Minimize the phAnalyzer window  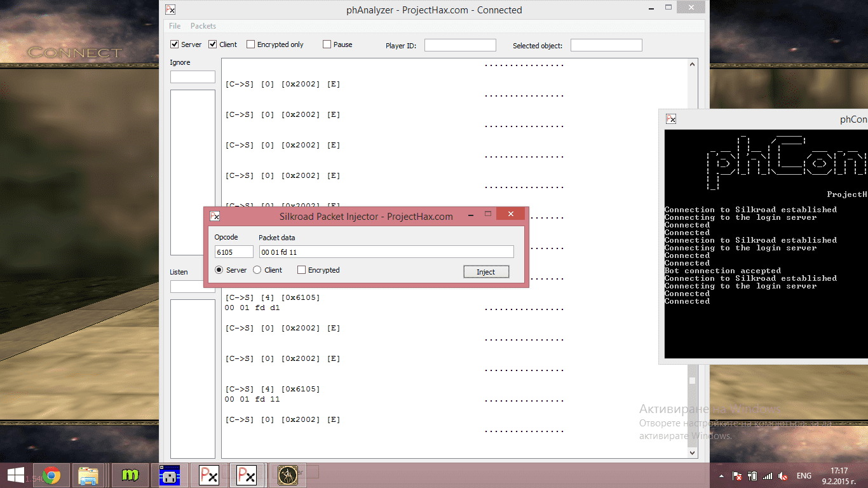click(x=651, y=8)
